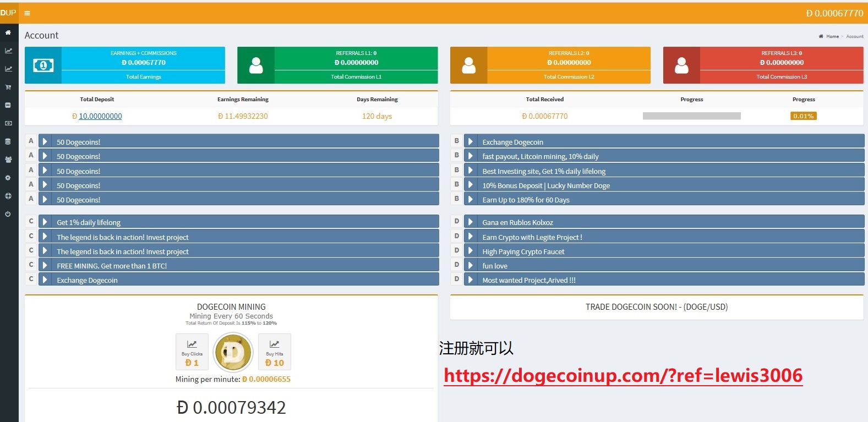The width and height of the screenshot is (868, 422).
Task: Click the user icon on the Referrals L3 card
Action: tap(681, 65)
